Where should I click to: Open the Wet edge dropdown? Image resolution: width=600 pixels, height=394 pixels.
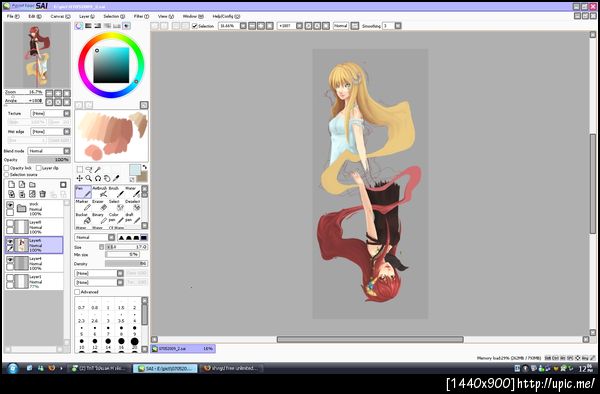51,132
